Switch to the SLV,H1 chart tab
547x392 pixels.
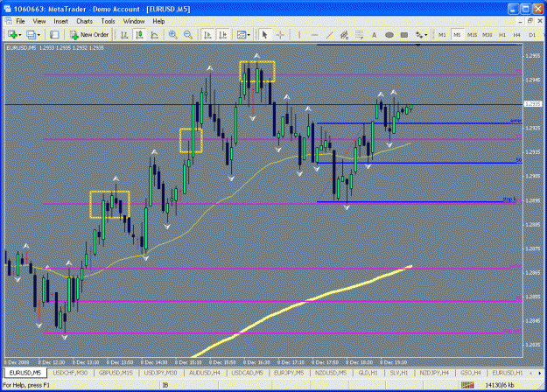pyautogui.click(x=399, y=373)
